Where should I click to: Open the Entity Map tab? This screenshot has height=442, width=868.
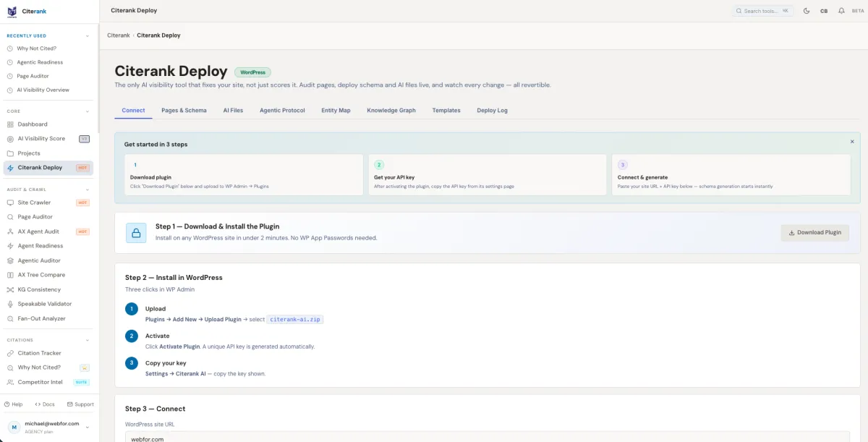(336, 111)
